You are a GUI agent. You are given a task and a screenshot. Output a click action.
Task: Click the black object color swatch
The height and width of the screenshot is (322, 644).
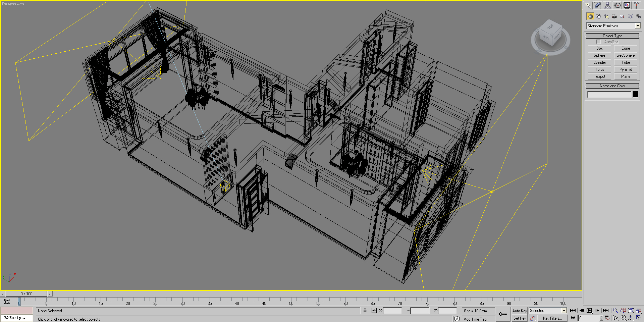(635, 95)
